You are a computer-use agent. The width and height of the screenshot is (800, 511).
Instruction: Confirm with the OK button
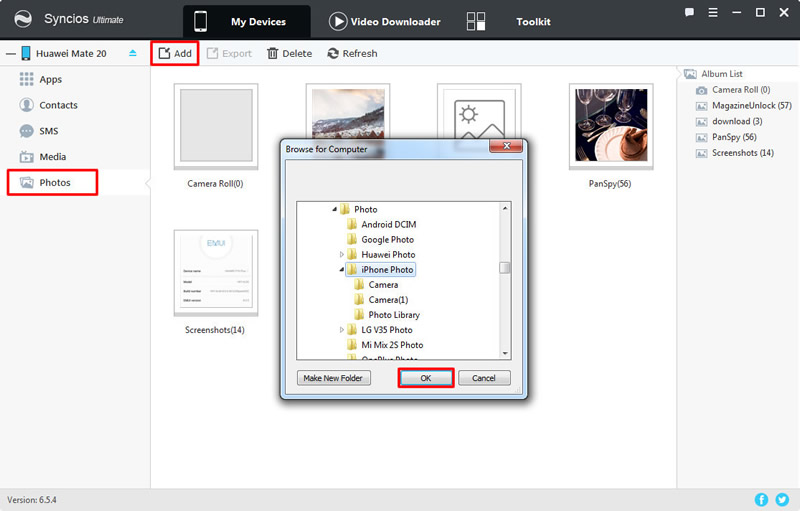[426, 378]
